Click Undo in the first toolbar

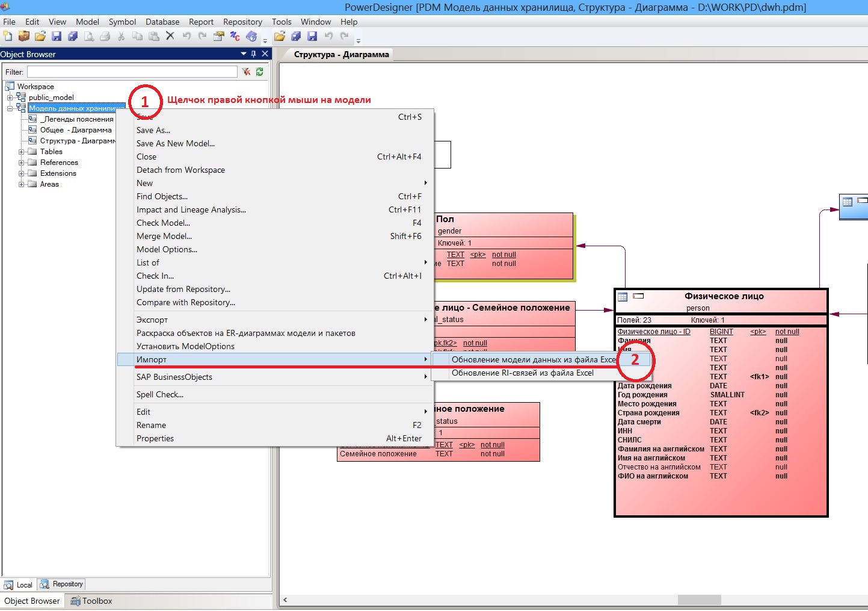[186, 36]
